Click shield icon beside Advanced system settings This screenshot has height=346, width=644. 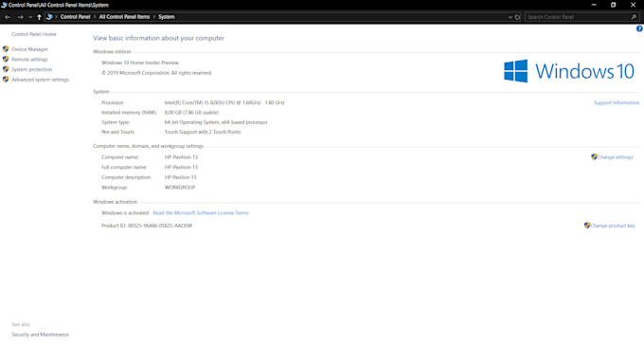[6, 80]
